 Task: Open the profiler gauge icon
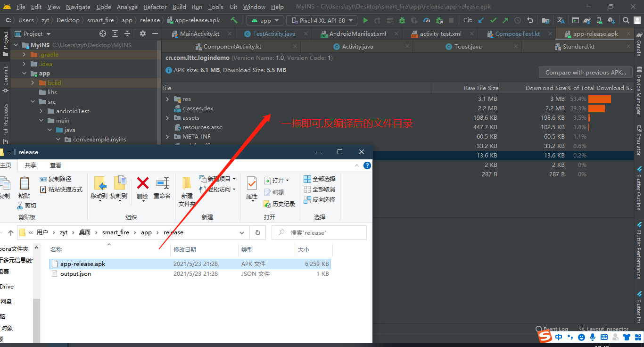(x=427, y=20)
